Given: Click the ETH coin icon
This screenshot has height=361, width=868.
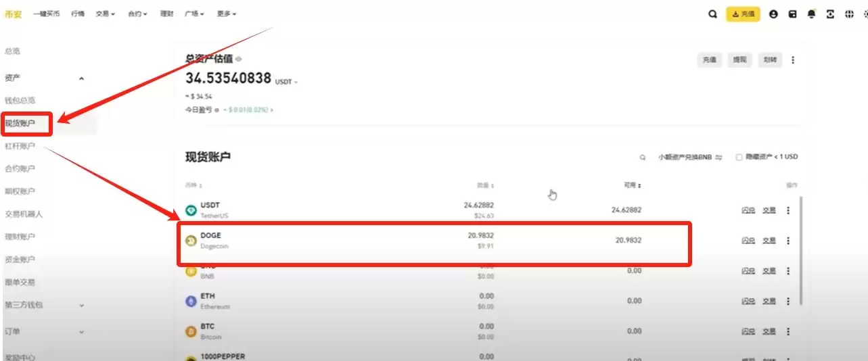Looking at the screenshot, I should pyautogui.click(x=191, y=301).
